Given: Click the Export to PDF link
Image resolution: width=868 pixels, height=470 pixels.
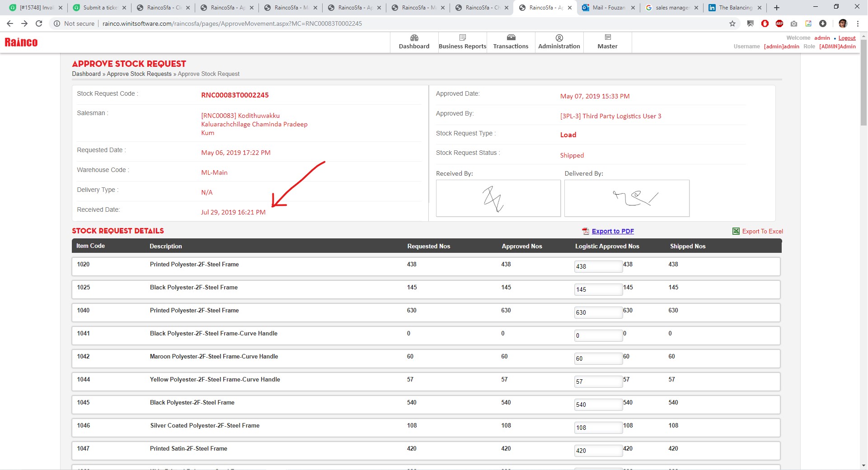Looking at the screenshot, I should click(x=612, y=231).
